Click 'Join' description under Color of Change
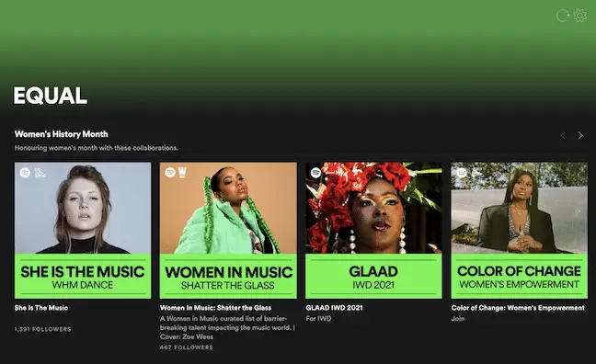 458,318
